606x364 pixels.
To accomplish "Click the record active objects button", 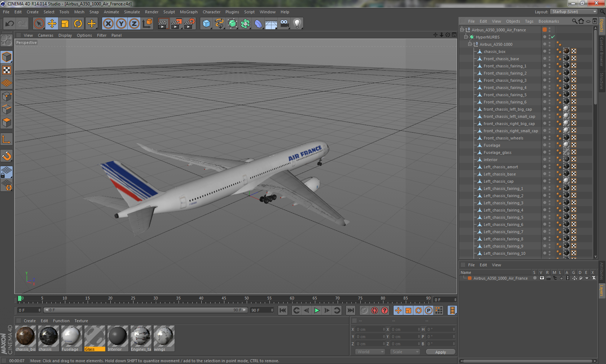I will [364, 310].
